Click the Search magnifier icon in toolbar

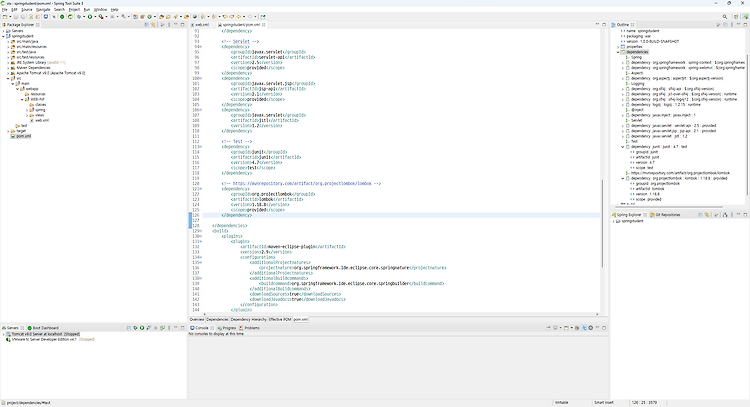725,17
